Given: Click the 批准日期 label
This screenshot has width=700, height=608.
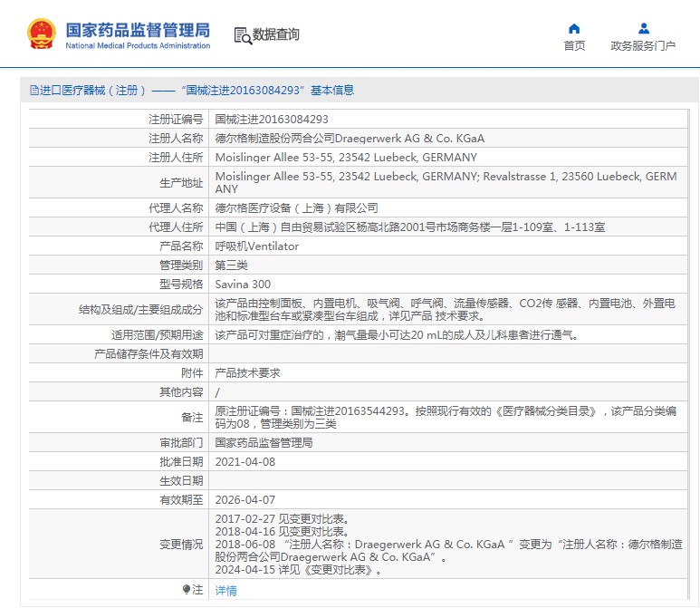Looking at the screenshot, I should point(181,462).
